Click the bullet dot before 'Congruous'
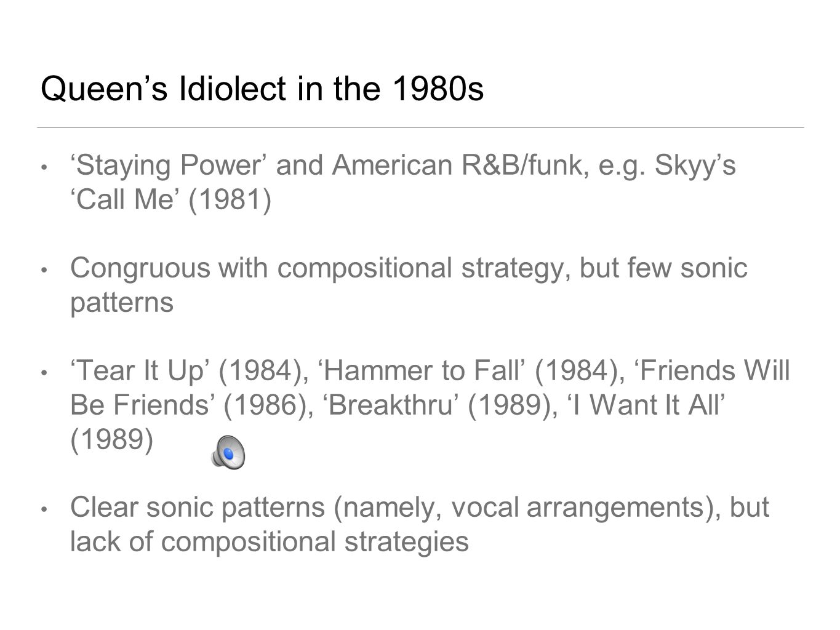Image resolution: width=840 pixels, height=630 pixels. click(43, 269)
